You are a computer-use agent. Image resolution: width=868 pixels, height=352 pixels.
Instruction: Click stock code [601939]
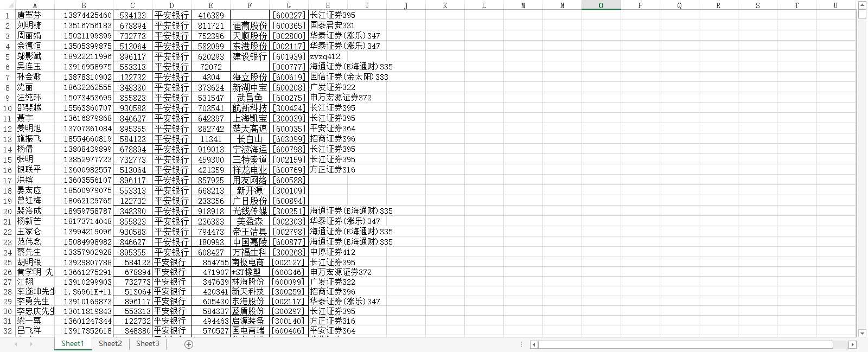coord(289,56)
